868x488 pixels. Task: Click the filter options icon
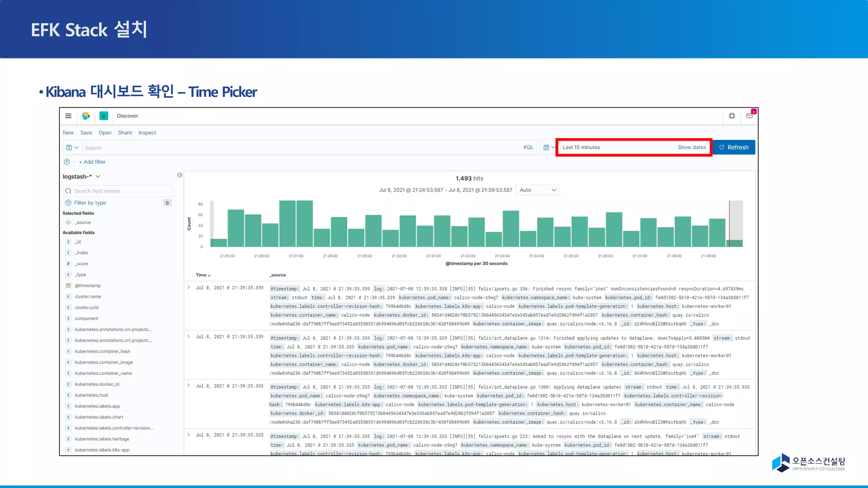[67, 162]
